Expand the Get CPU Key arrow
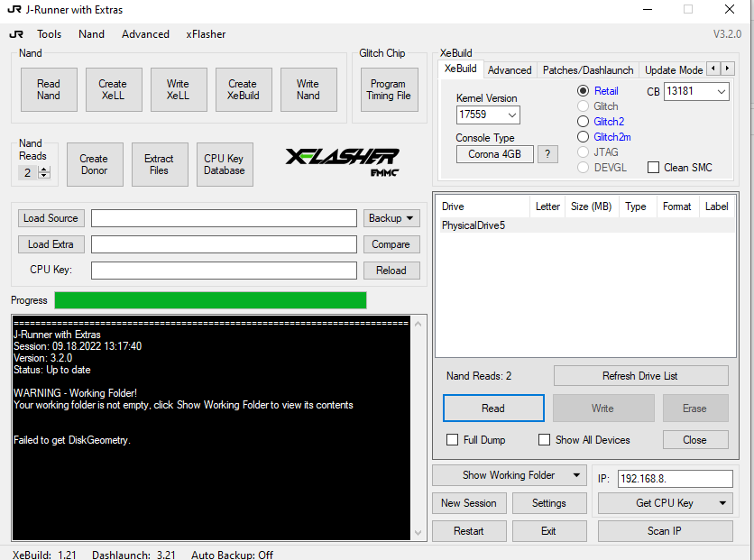The width and height of the screenshot is (754, 560). pos(722,503)
